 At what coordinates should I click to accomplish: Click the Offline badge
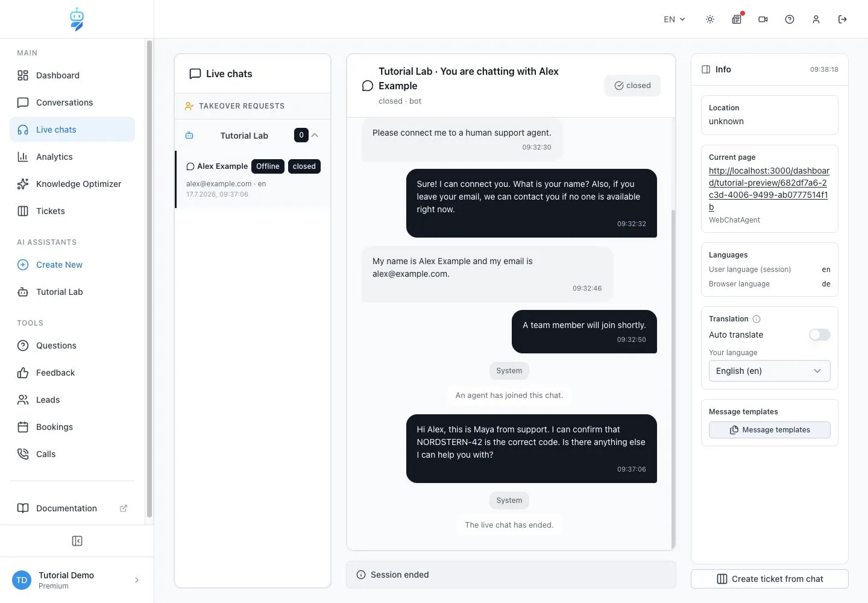click(268, 166)
